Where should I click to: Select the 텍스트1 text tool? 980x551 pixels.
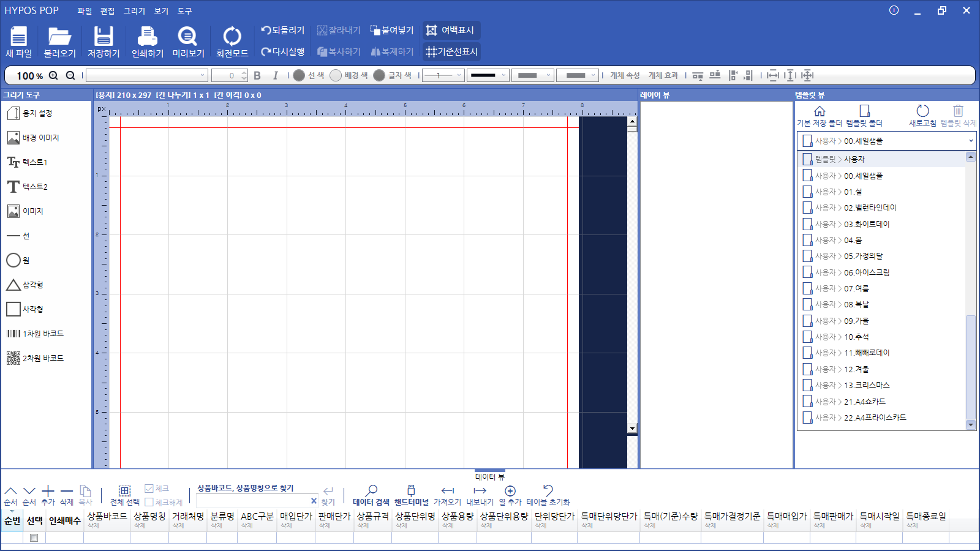(27, 162)
